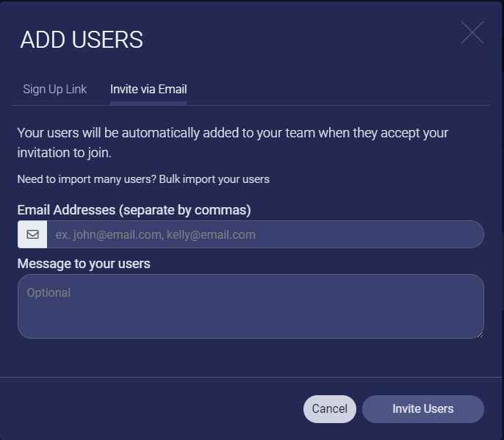Screen dimensions: 504x440
Task: Cancel adding users
Action: [x=329, y=409]
